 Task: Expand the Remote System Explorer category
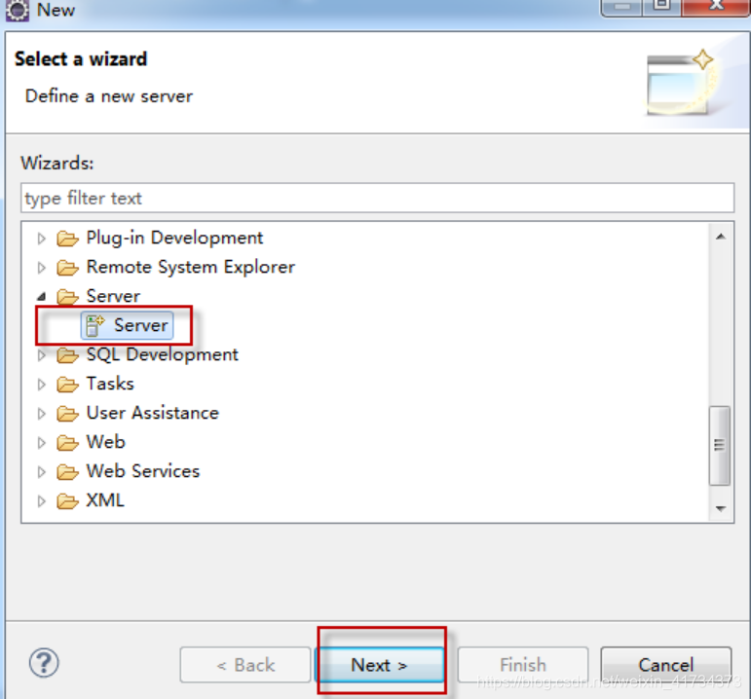tap(42, 268)
